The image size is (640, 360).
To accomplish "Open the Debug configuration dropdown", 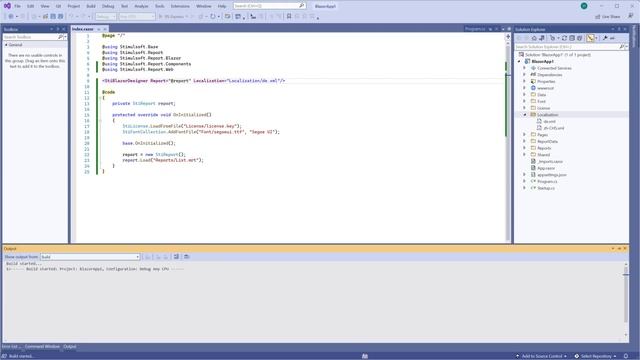I will click(x=106, y=16).
